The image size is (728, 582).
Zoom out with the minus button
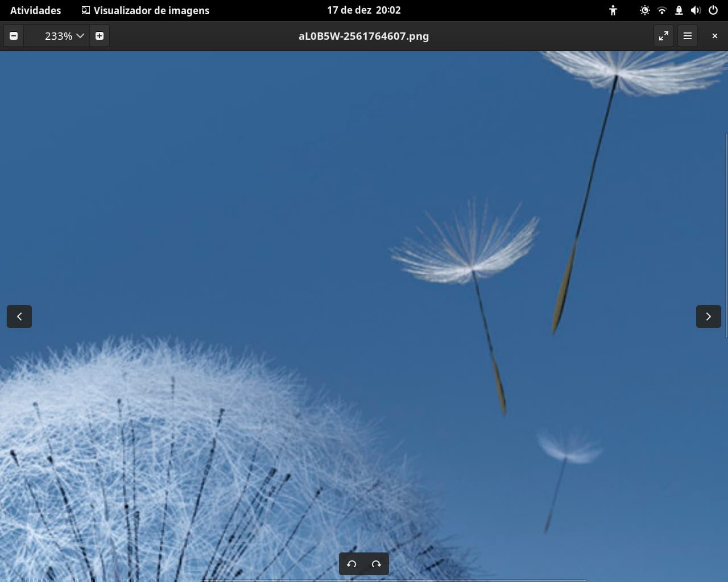(x=14, y=36)
